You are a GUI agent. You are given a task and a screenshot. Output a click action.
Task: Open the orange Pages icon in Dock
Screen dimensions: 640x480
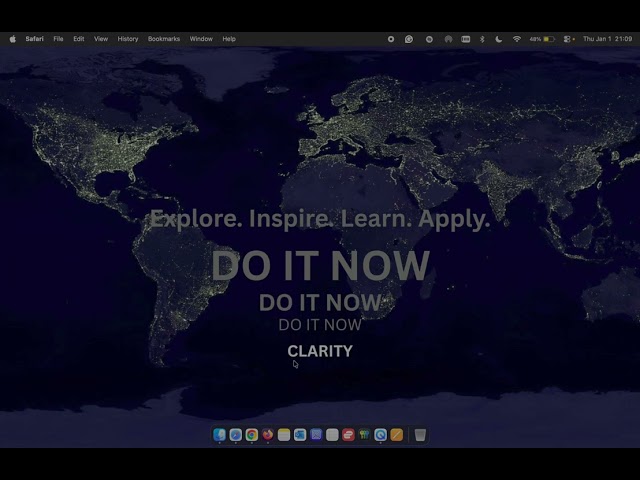coord(396,435)
